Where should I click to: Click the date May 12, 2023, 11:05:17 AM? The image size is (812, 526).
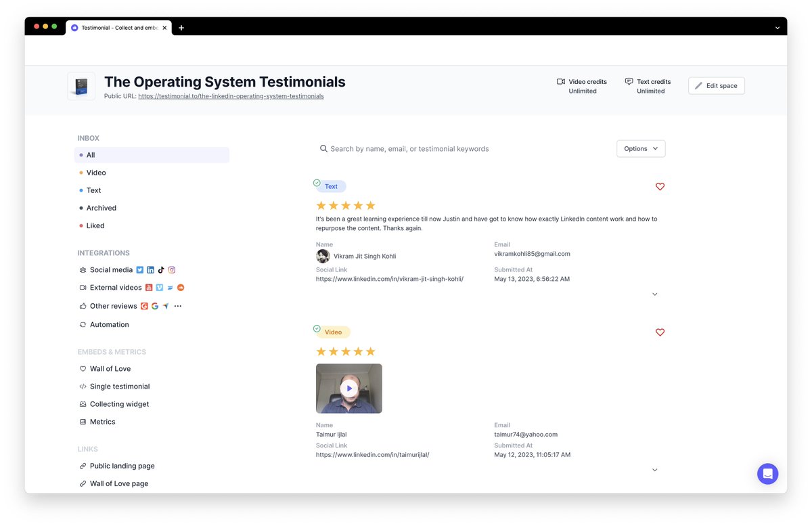[x=533, y=455]
